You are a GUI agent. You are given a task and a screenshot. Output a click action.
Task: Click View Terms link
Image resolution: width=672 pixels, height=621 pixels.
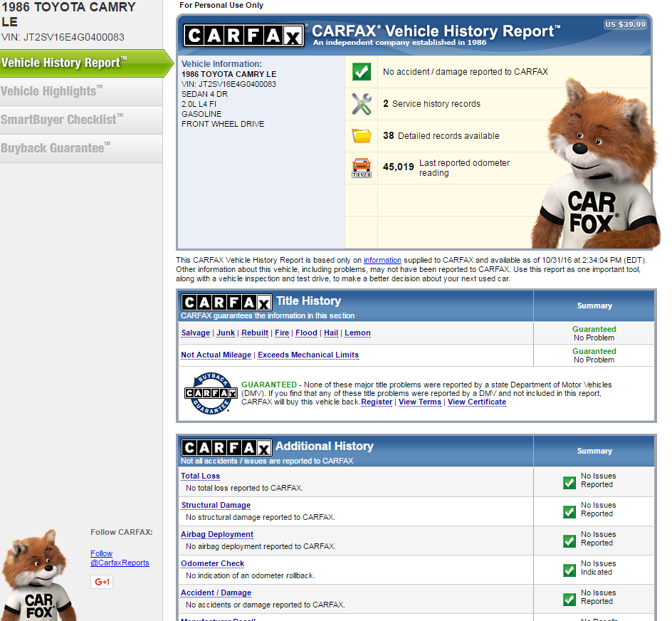click(419, 402)
